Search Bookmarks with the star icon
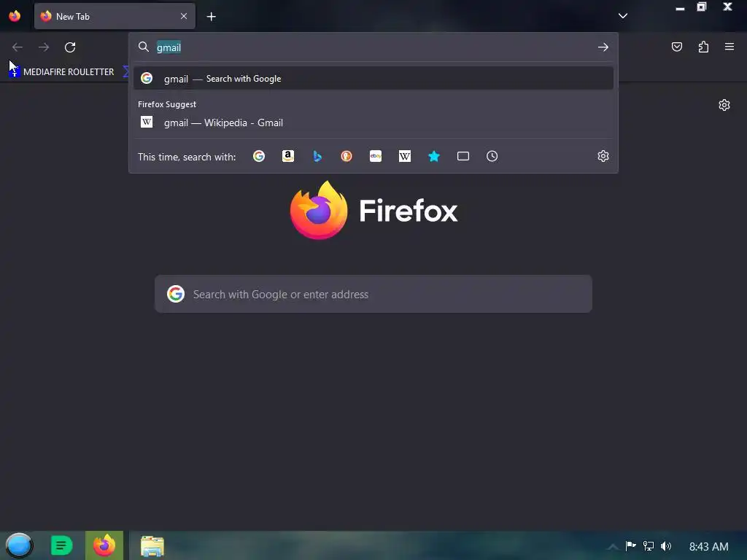This screenshot has width=747, height=560. click(434, 156)
